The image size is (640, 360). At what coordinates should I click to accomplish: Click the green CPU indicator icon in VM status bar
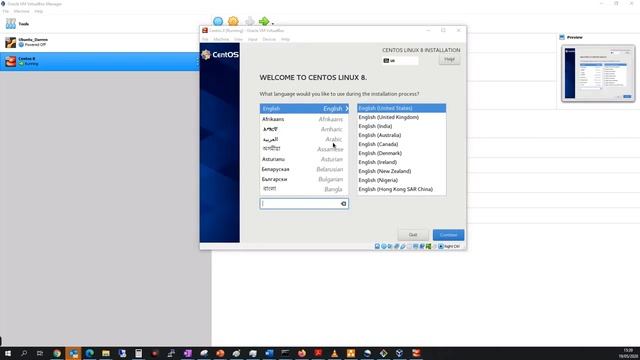pyautogui.click(x=428, y=246)
